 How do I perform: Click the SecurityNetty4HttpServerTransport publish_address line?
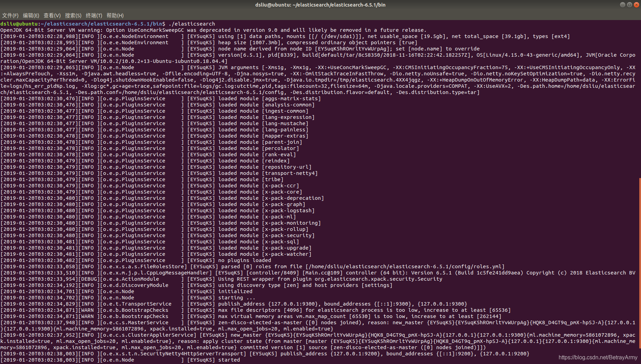tap(265, 354)
